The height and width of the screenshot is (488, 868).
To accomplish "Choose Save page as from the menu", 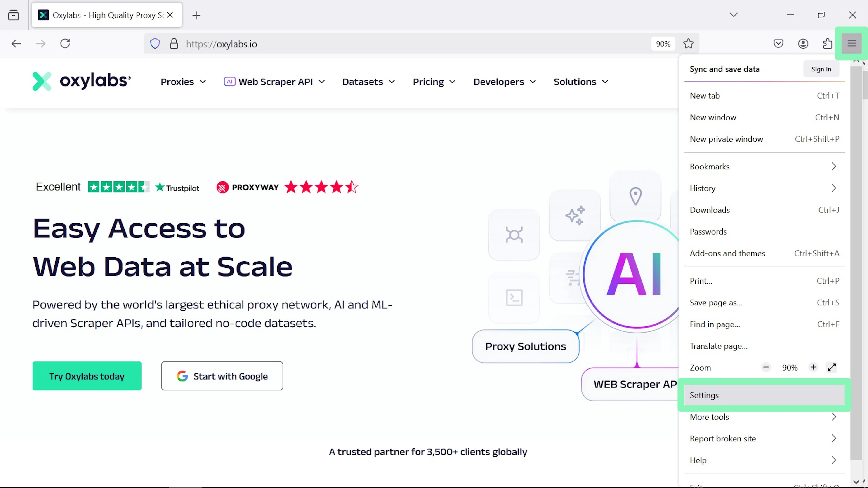I will 764,303.
